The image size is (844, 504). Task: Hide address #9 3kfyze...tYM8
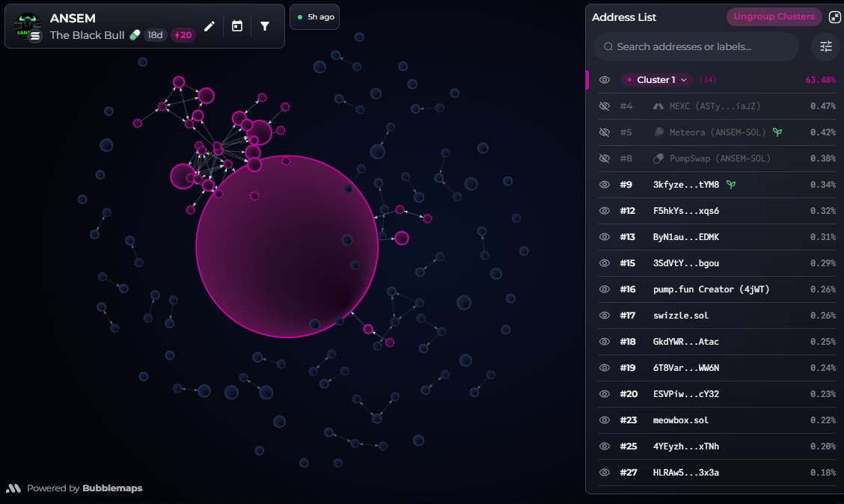click(x=605, y=185)
